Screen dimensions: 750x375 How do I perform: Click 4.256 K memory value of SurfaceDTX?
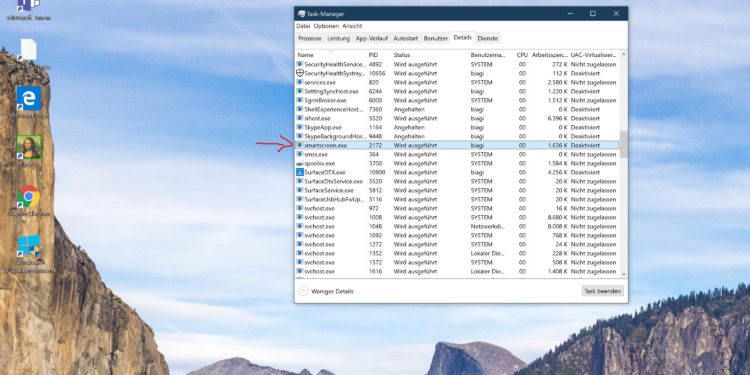(558, 172)
